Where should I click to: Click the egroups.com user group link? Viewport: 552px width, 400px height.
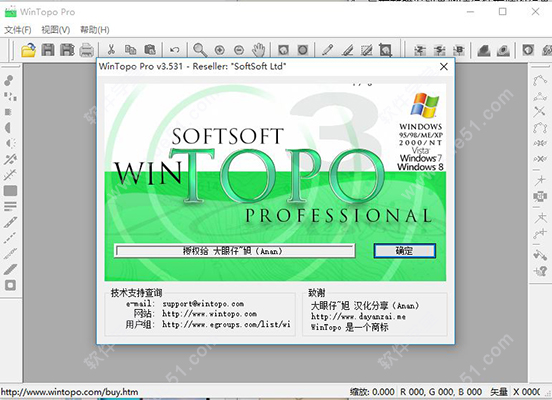click(x=226, y=324)
